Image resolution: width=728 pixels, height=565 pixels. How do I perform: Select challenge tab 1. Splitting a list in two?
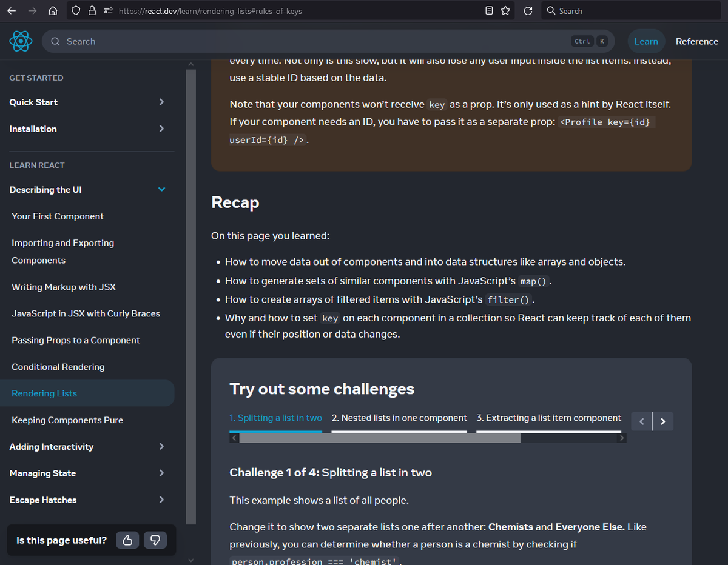point(275,418)
